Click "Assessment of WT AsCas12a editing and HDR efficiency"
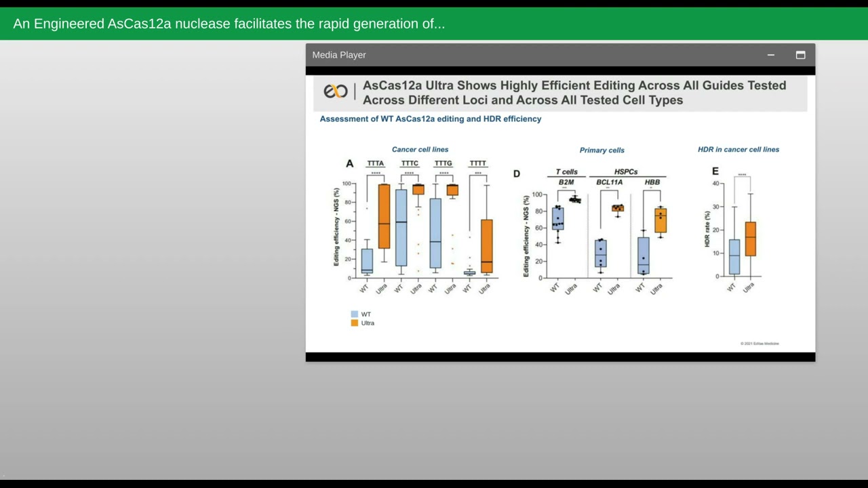The width and height of the screenshot is (868, 488). point(431,119)
